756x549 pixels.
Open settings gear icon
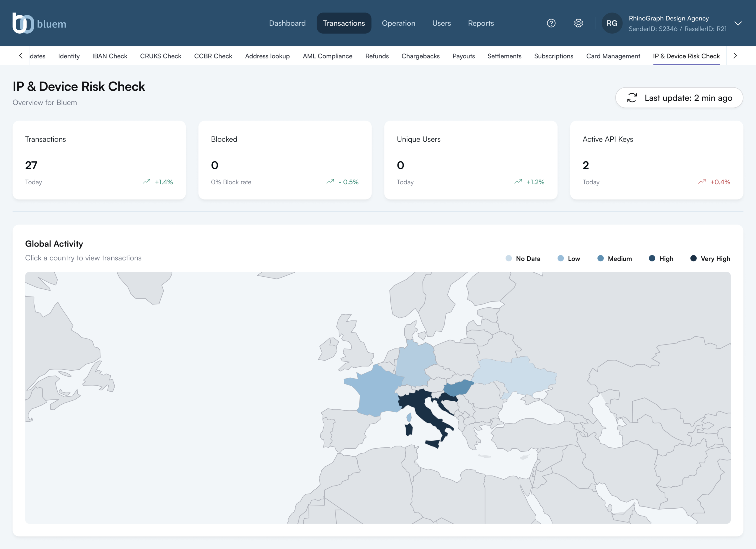[578, 23]
